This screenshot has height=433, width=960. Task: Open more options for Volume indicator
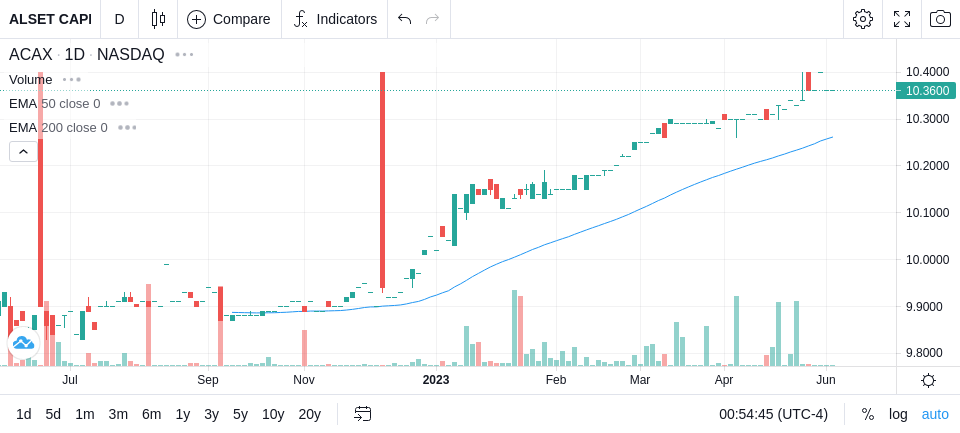click(x=72, y=80)
